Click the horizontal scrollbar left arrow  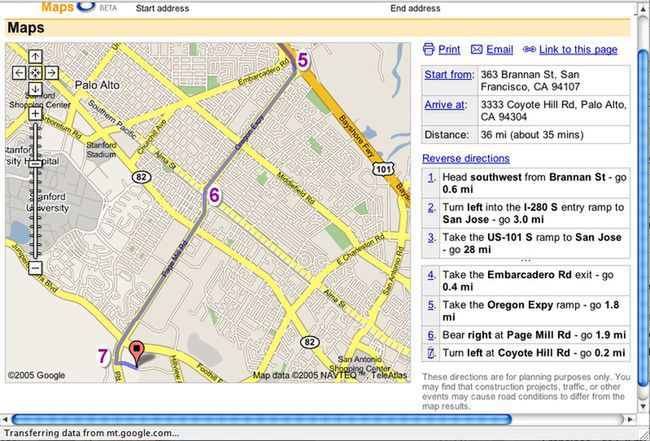click(x=4, y=419)
